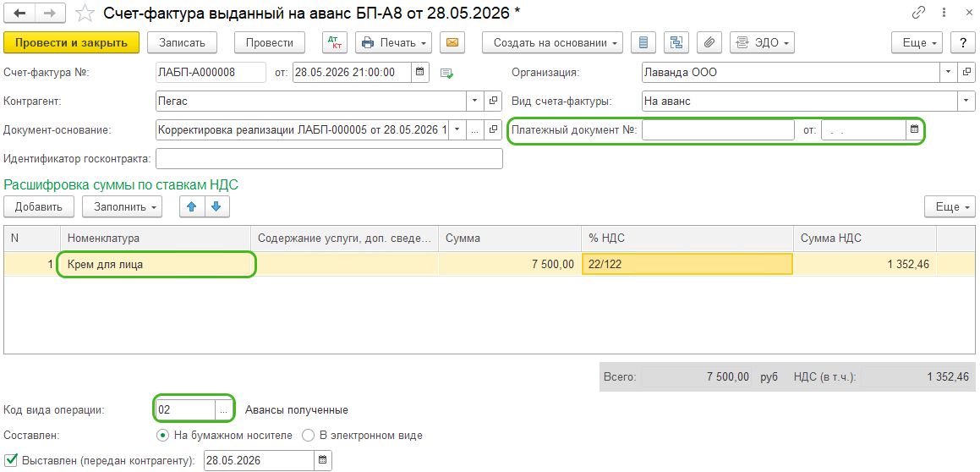Open the Печать dropdown menu
Screen dimensions: 980x472
[x=394, y=42]
